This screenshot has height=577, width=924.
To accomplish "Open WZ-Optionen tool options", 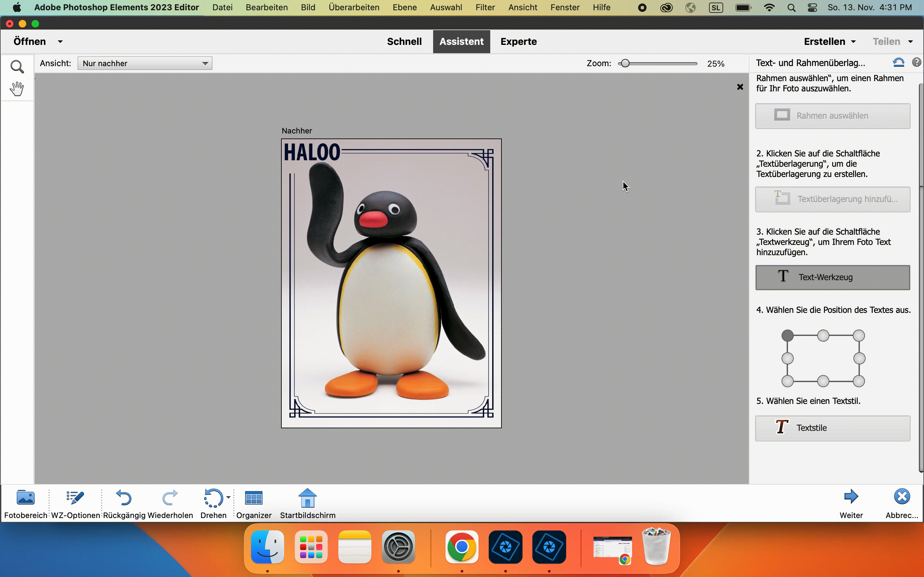I will (75, 497).
